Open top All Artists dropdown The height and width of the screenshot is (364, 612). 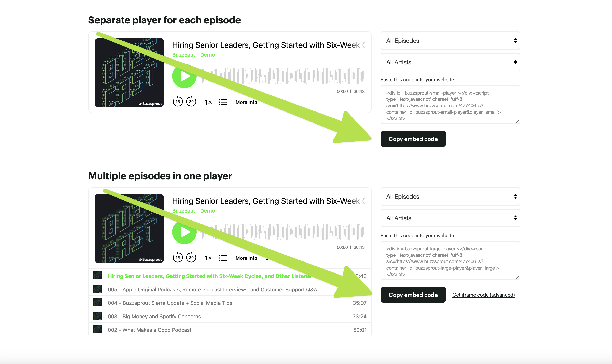tap(450, 62)
